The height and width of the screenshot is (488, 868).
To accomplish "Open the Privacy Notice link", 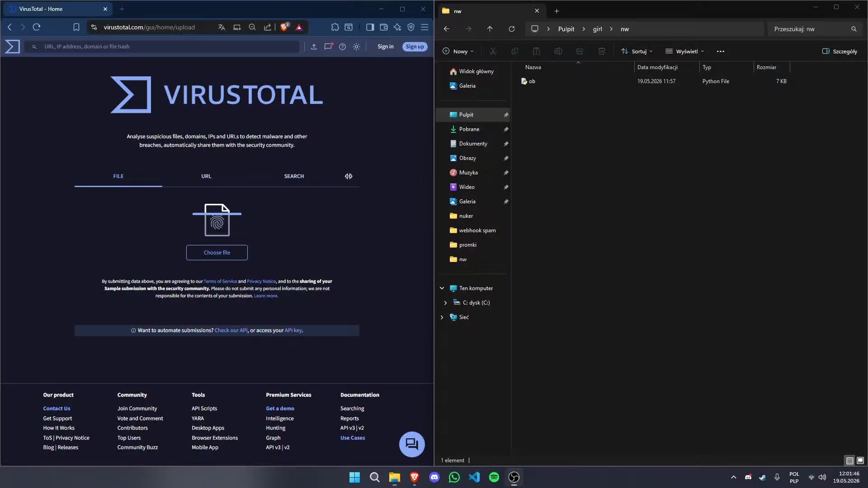I will 261,282.
